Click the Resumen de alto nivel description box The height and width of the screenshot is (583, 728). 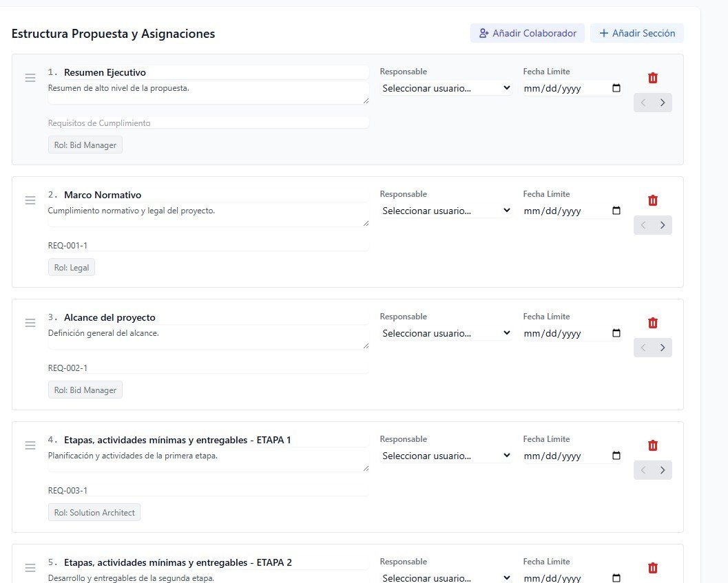(209, 93)
